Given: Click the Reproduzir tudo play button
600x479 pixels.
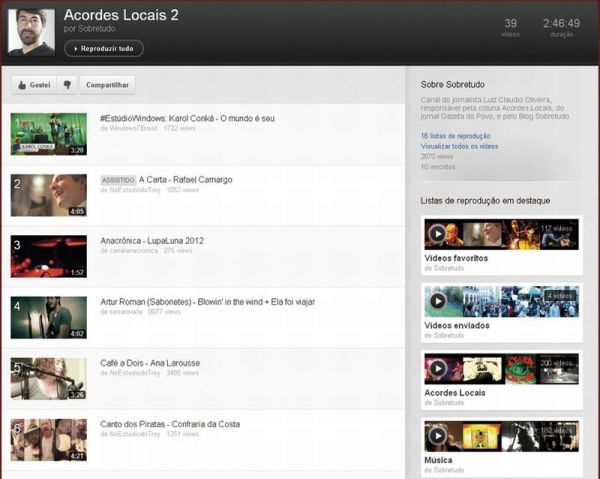Looking at the screenshot, I should (104, 49).
